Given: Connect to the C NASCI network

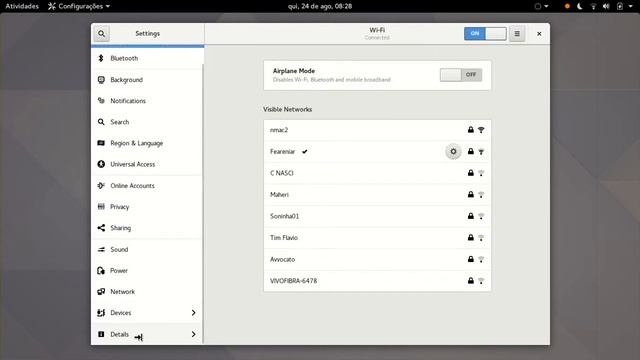Looking at the screenshot, I should tap(377, 173).
